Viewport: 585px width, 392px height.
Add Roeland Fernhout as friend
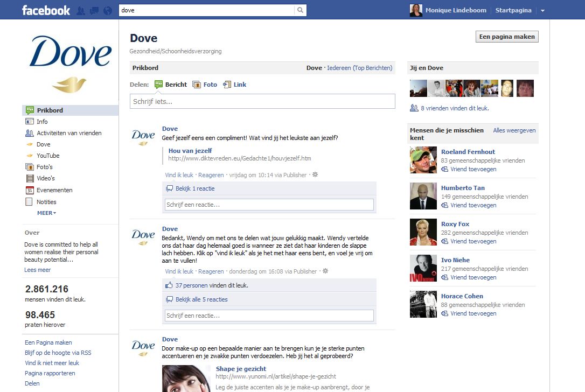(473, 169)
